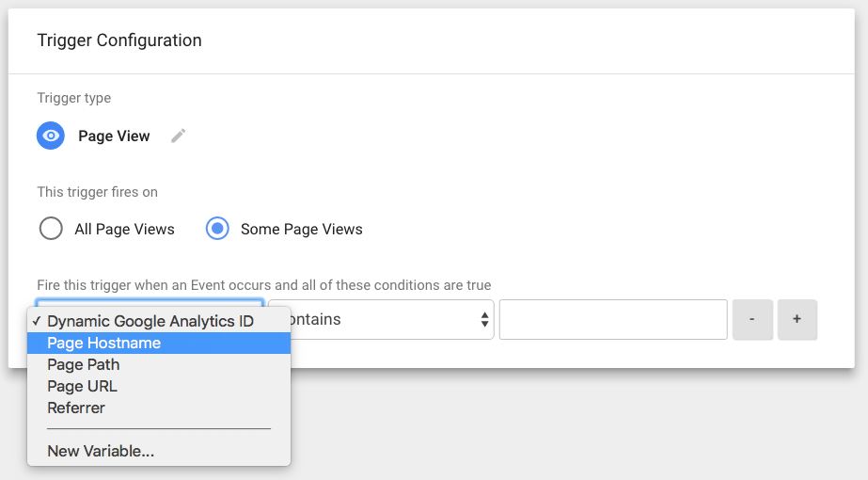
Task: Click the All Page Views label text
Action: pyautogui.click(x=124, y=229)
